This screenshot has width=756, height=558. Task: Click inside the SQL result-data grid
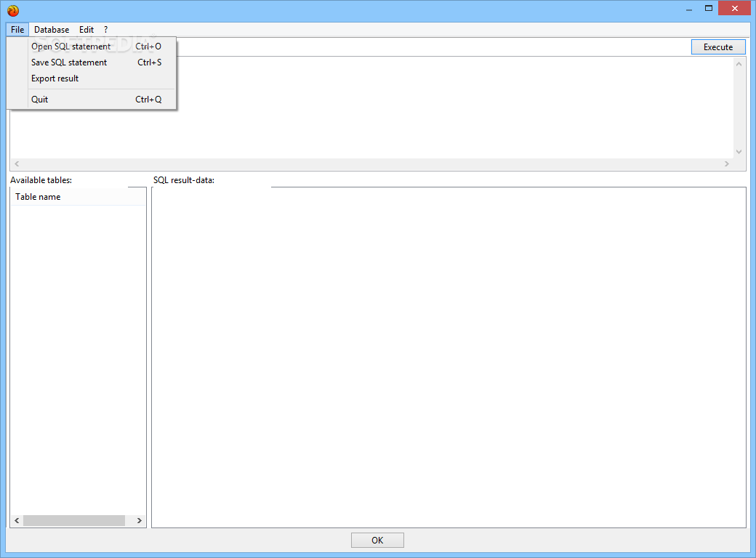pyautogui.click(x=449, y=357)
